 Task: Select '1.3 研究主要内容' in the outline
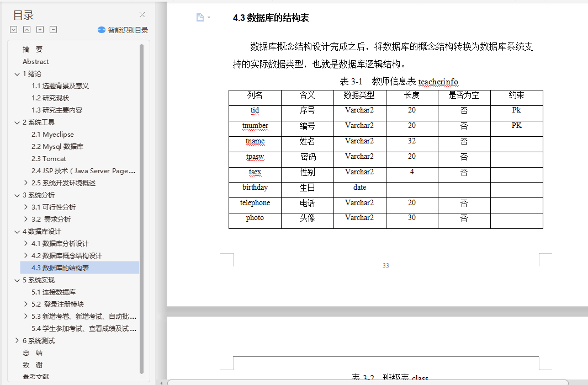(57, 110)
